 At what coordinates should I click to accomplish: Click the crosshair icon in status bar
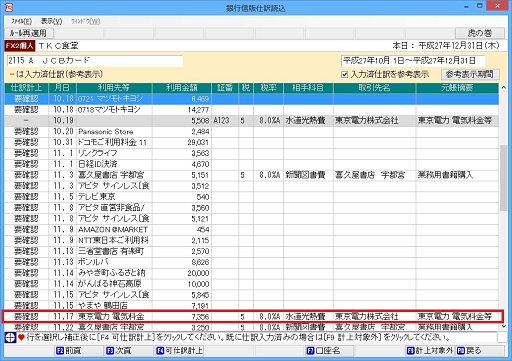pos(10,338)
